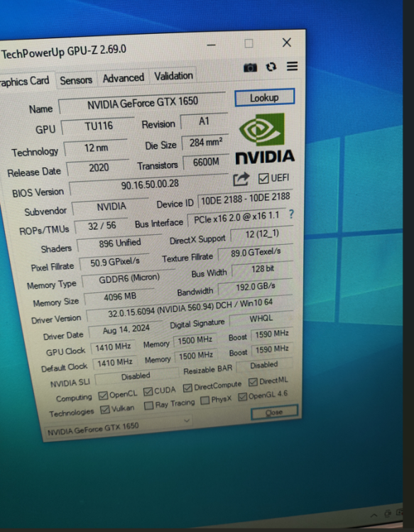Open the hamburger menu icon
This screenshot has width=414, height=532.
point(292,66)
